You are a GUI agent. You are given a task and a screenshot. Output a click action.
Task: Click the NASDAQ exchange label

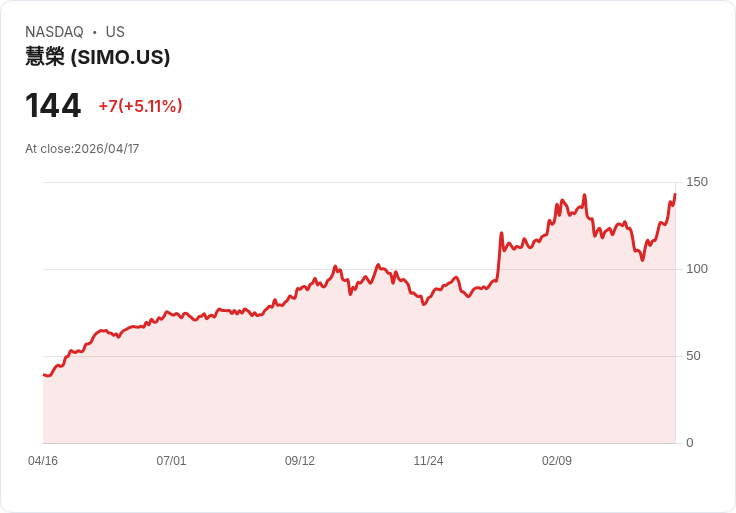[x=54, y=32]
